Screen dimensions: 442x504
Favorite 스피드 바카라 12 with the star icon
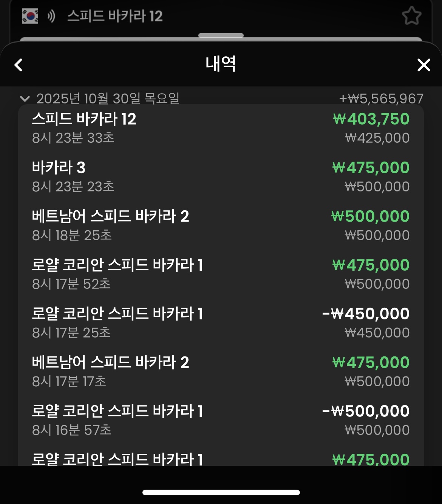pyautogui.click(x=411, y=16)
